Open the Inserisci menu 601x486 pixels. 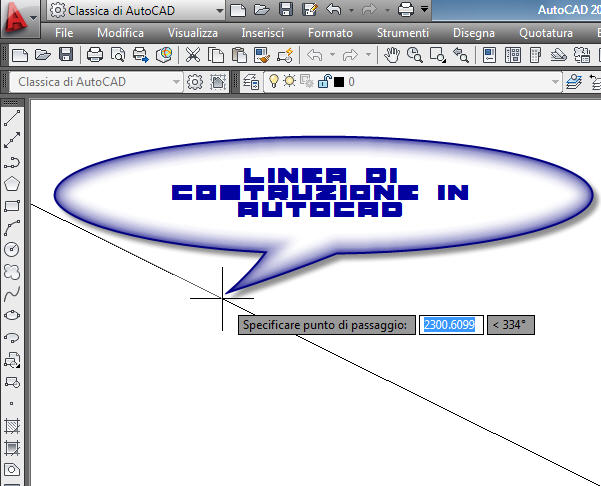(263, 33)
